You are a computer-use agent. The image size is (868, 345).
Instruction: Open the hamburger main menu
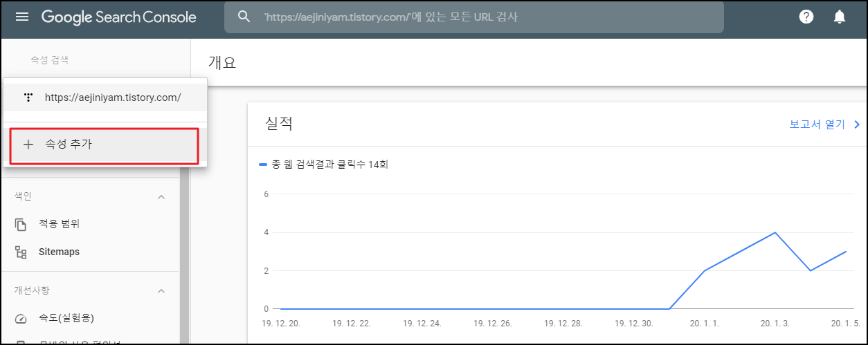(x=22, y=17)
